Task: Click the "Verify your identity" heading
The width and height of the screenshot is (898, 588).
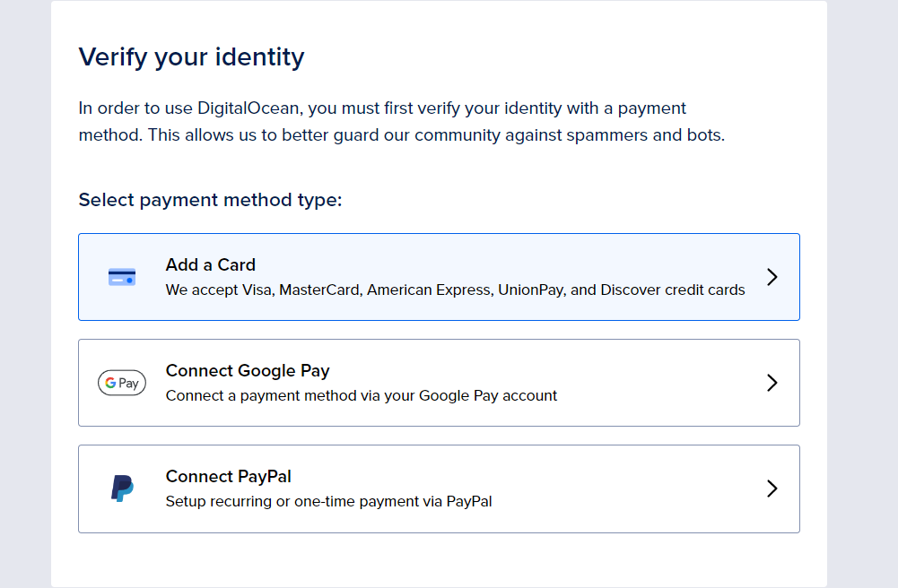Action: point(191,57)
